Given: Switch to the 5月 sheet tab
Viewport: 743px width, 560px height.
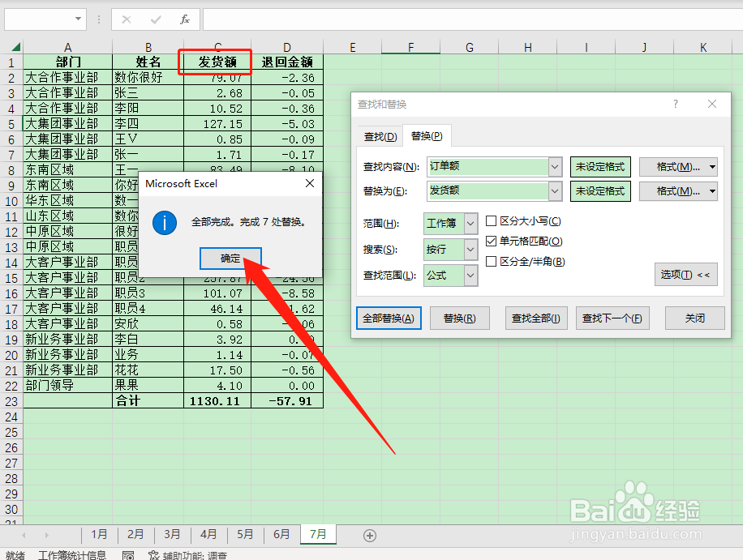Looking at the screenshot, I should coord(245,534).
